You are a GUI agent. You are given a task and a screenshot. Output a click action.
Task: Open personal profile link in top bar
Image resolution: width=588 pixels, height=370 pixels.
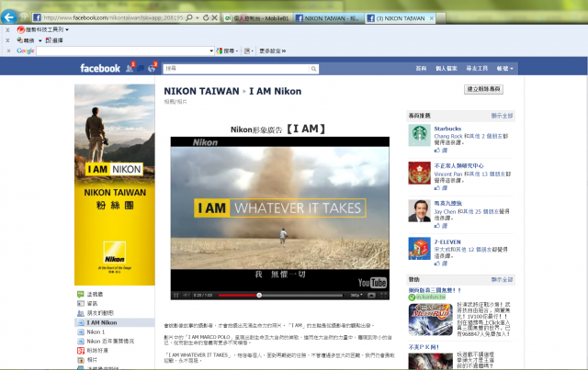click(447, 68)
